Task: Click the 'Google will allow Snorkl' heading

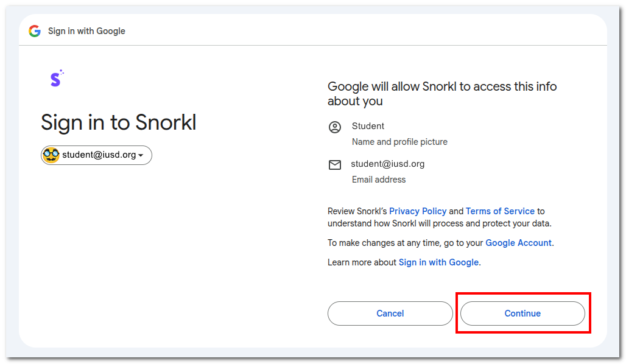Action: pyautogui.click(x=442, y=94)
